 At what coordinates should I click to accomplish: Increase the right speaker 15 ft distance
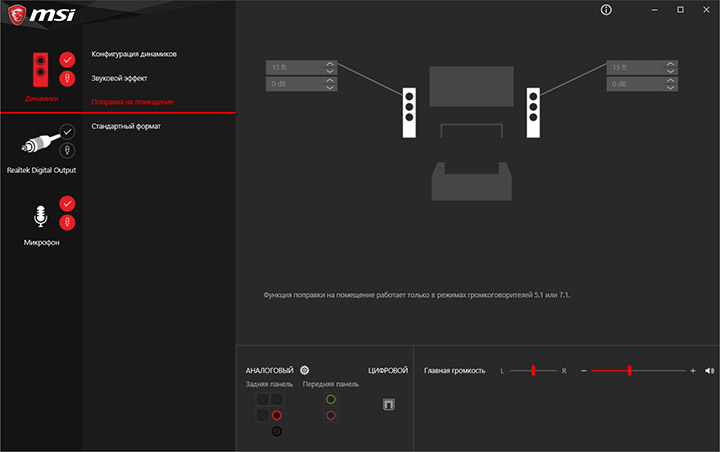670,64
